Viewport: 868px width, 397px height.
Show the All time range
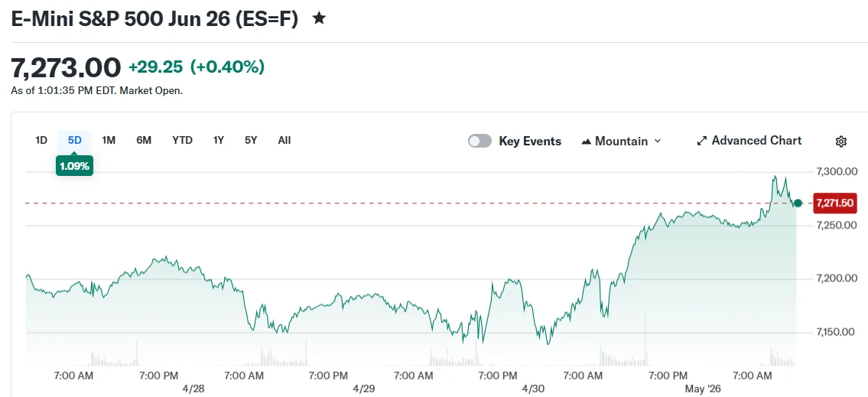pyautogui.click(x=284, y=140)
